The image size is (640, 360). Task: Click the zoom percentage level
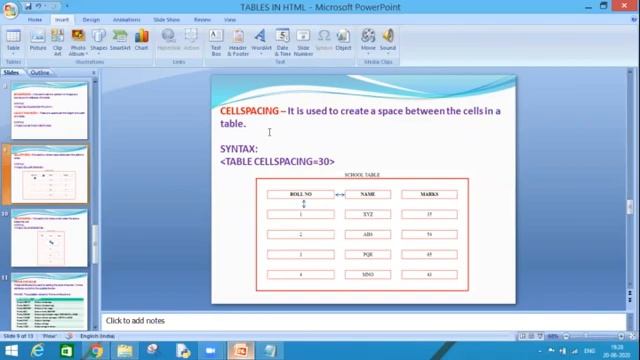click(x=553, y=336)
